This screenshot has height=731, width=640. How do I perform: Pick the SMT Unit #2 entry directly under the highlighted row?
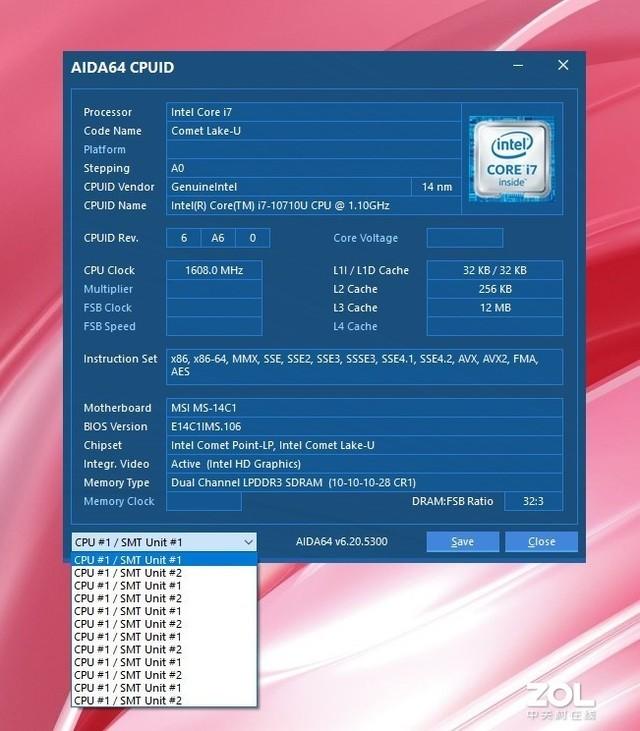tap(164, 573)
